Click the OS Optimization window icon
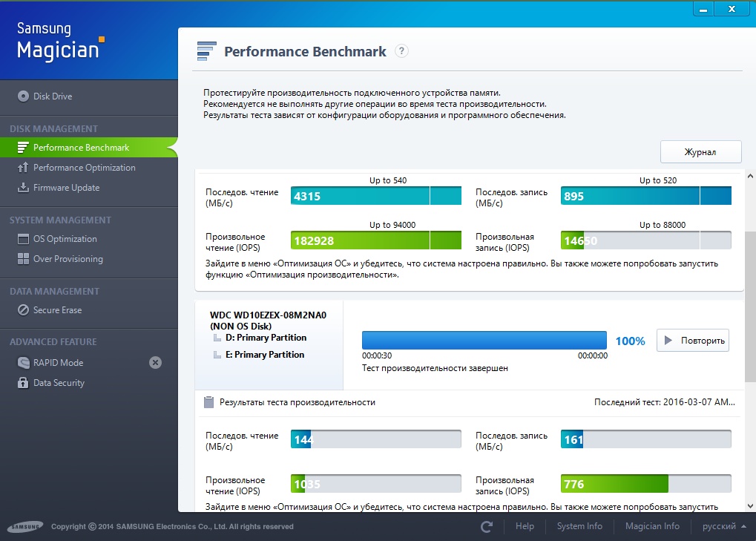Image resolution: width=756 pixels, height=541 pixels. click(23, 239)
